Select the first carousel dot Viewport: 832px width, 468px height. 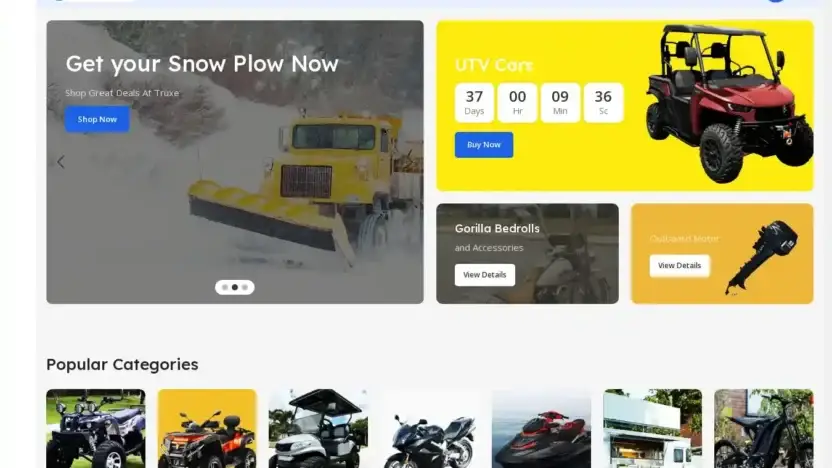pyautogui.click(x=225, y=287)
